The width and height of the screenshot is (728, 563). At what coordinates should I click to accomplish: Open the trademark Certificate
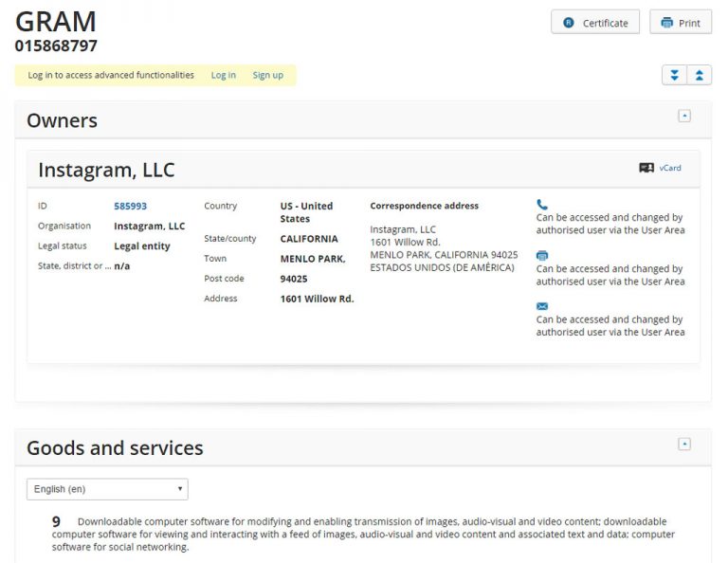click(594, 23)
